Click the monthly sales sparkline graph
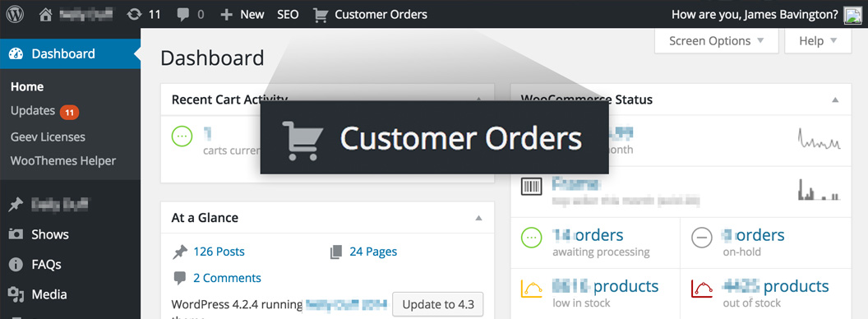Screen dimensions: 868x319 click(820, 138)
